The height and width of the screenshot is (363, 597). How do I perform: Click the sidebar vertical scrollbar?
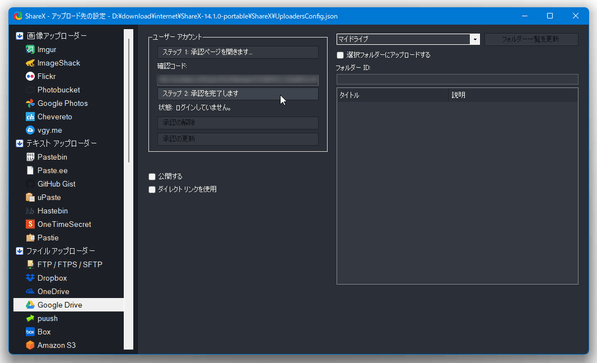point(129,189)
